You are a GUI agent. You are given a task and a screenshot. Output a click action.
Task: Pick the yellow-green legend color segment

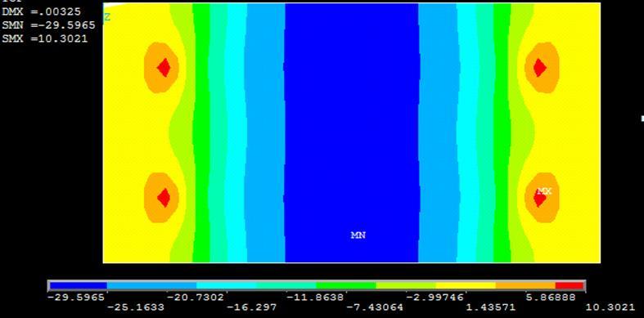[406, 285]
